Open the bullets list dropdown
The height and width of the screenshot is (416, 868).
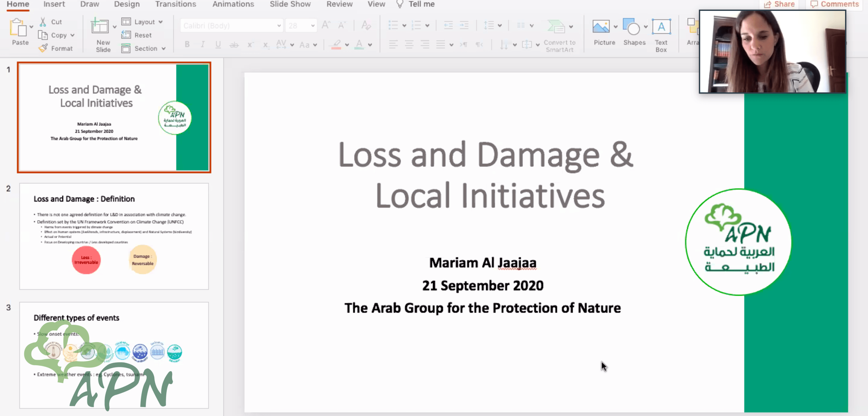coord(404,25)
